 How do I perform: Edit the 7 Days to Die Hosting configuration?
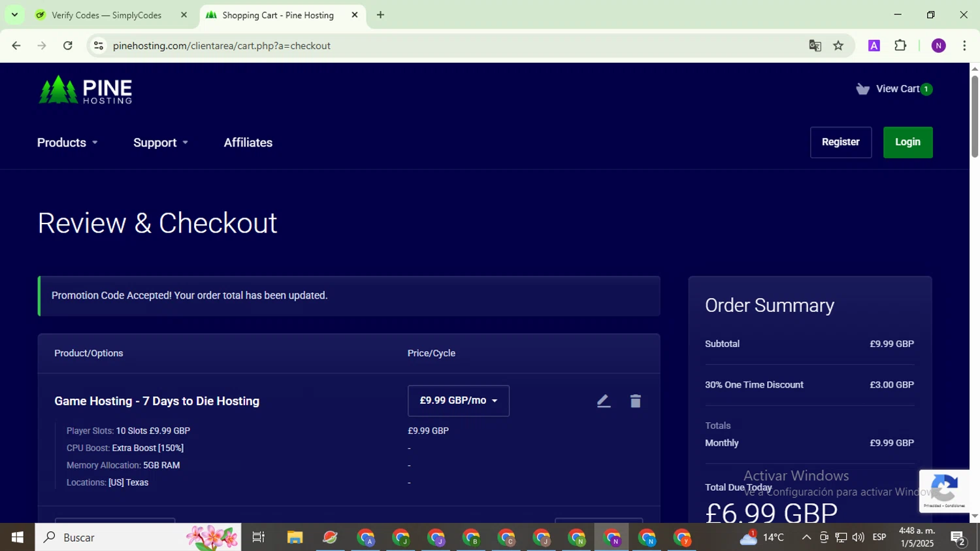coord(603,401)
